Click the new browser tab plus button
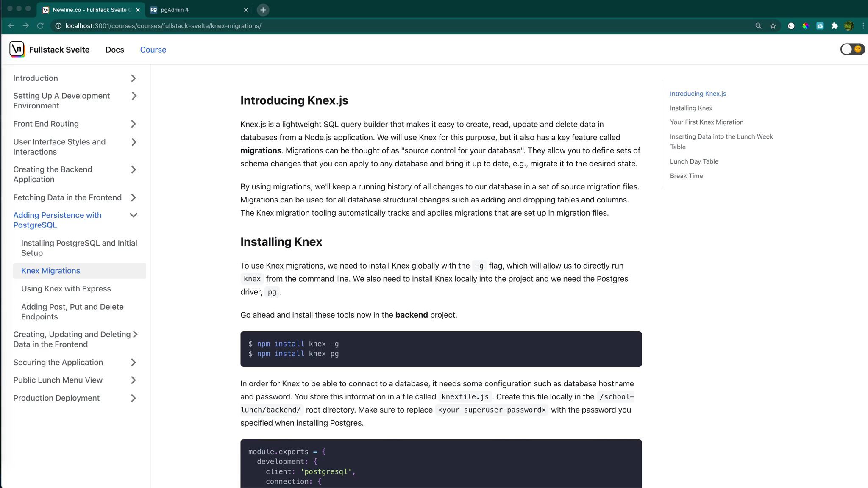The width and height of the screenshot is (868, 488). tap(263, 10)
